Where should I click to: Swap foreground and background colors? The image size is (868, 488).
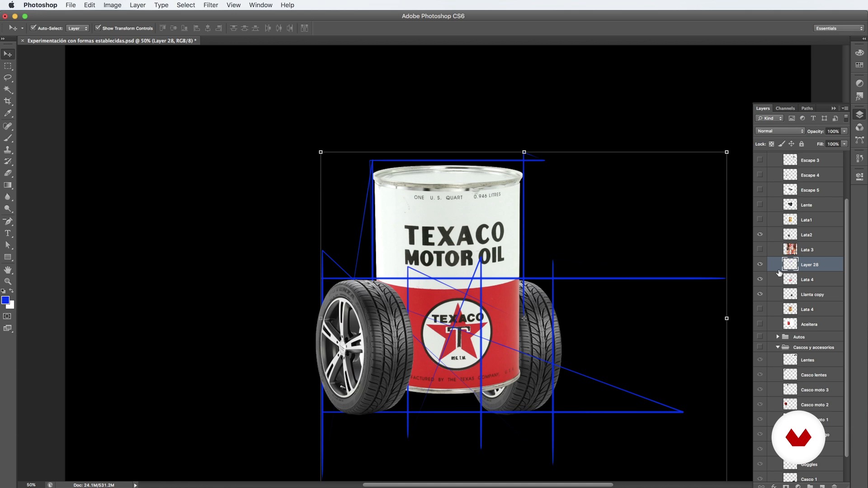[12, 291]
